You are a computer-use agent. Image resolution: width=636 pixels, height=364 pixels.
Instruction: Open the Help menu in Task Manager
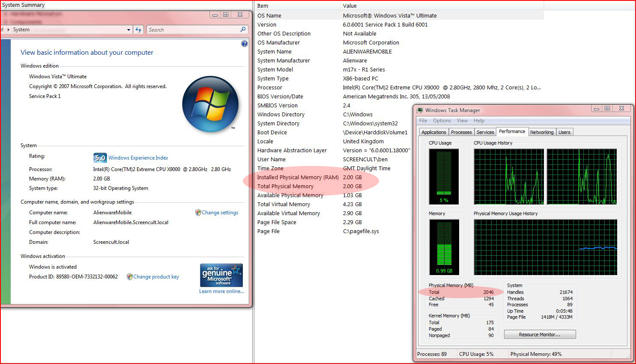pos(479,121)
